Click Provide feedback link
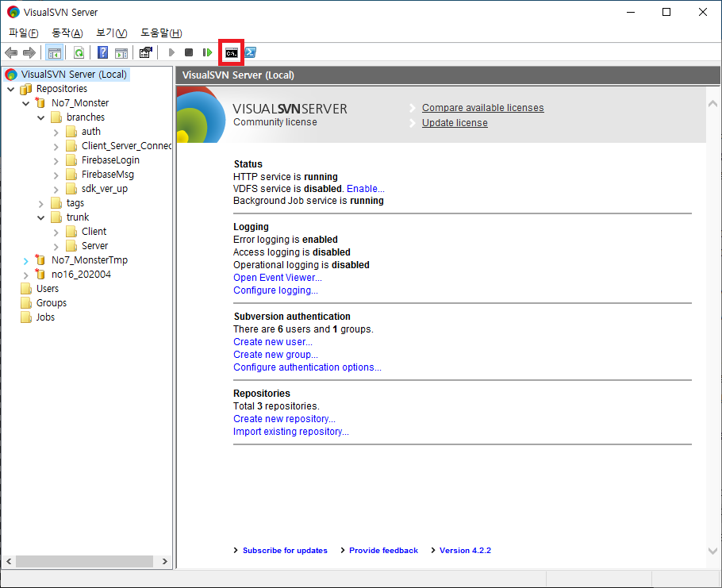The height and width of the screenshot is (588, 722). pos(383,550)
